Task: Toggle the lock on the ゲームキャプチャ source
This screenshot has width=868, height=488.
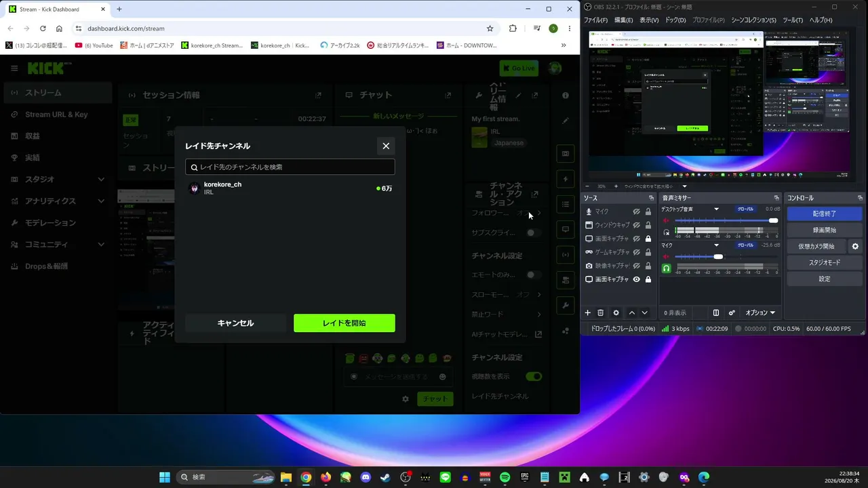Action: pos(648,252)
